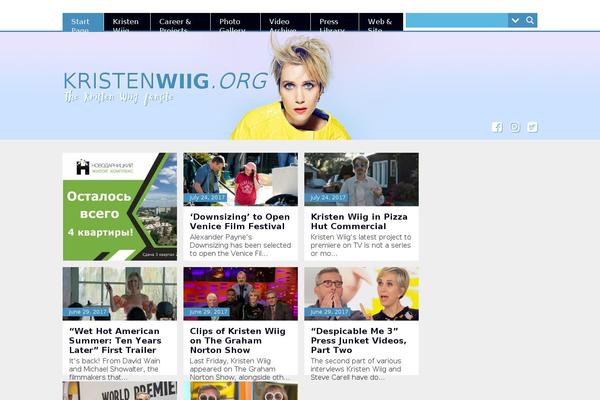The image size is (600, 400).
Task: Click the July 24, 2017 date on Pizza Hut post
Action: tap(328, 198)
